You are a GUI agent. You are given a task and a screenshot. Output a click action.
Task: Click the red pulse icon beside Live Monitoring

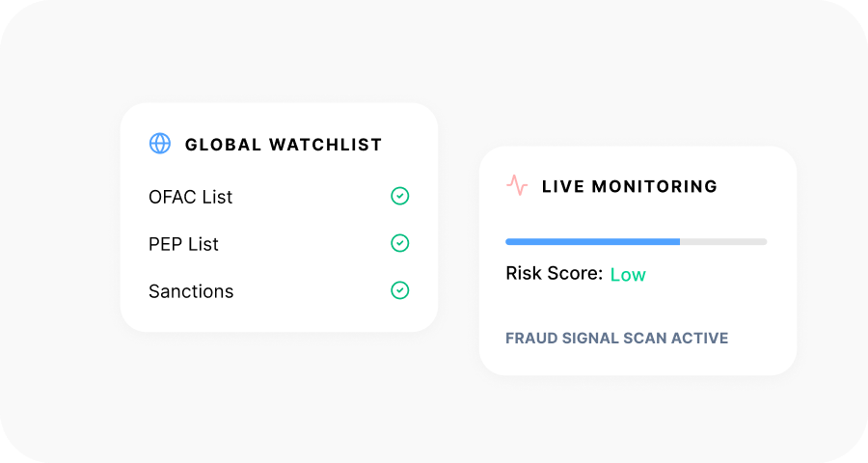[517, 185]
